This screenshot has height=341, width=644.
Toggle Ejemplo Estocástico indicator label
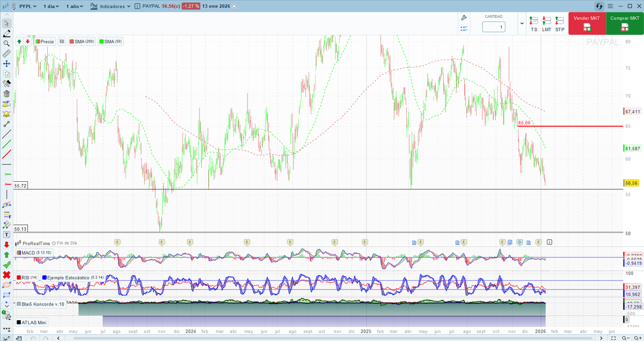[74, 277]
